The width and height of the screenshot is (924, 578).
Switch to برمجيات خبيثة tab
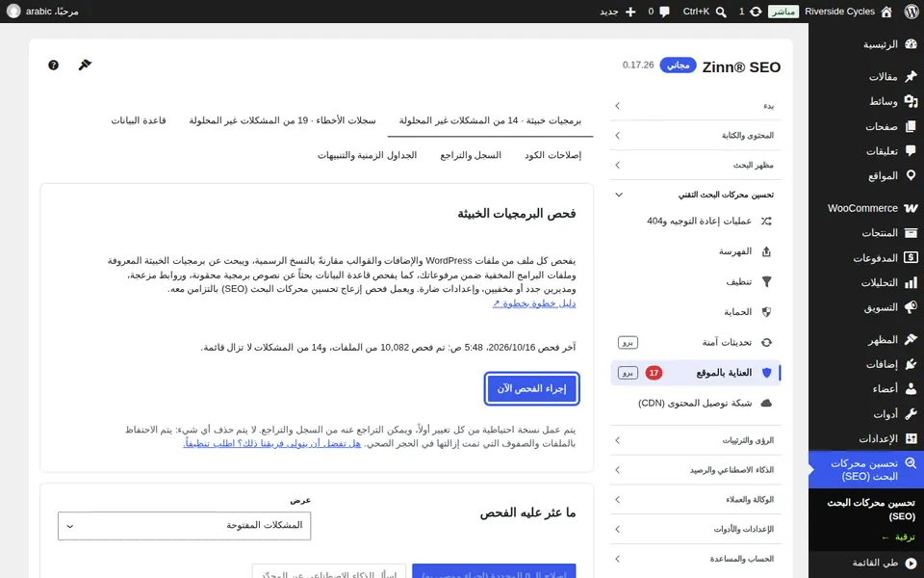490,120
